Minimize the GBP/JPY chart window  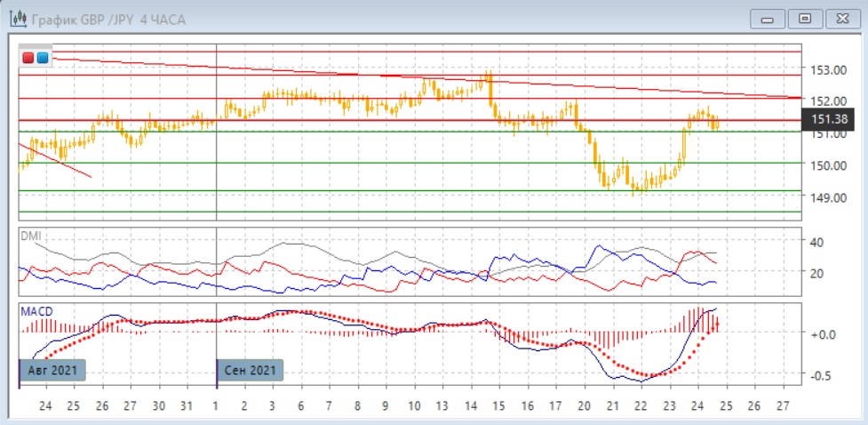[768, 19]
